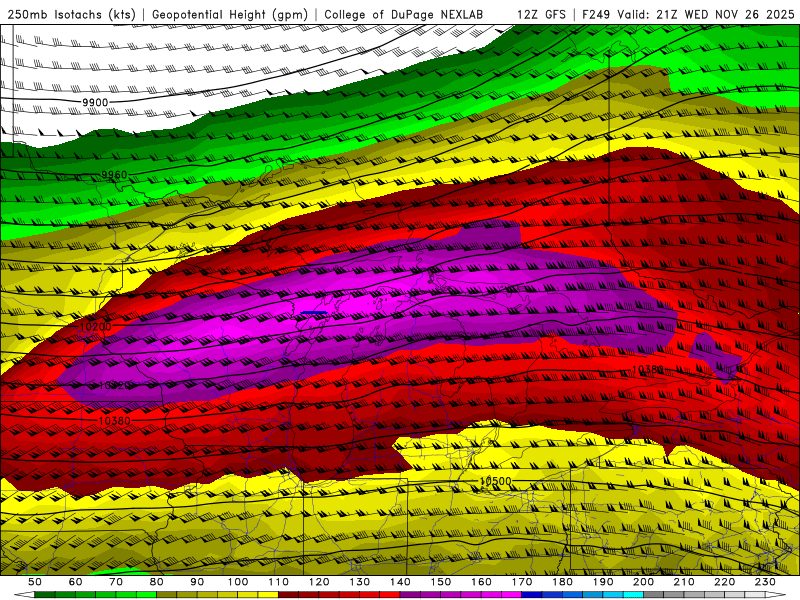Click the 10380 contour label on the right side
The width and height of the screenshot is (800, 600).
[647, 369]
